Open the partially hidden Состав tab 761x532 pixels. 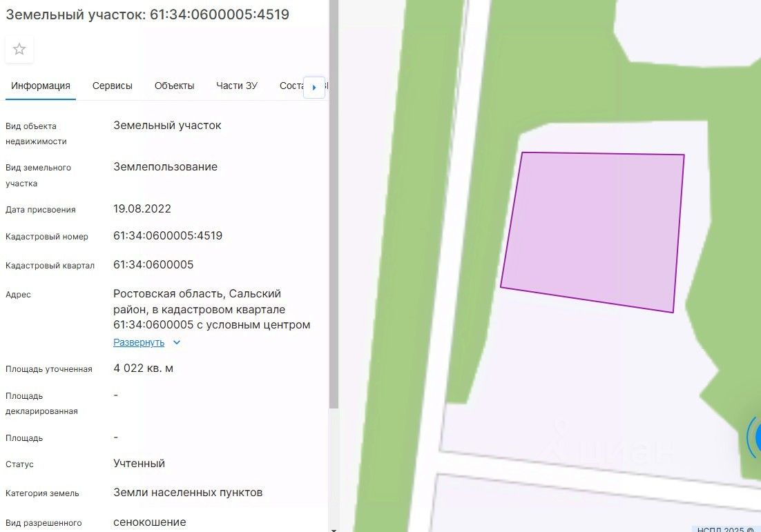click(291, 86)
